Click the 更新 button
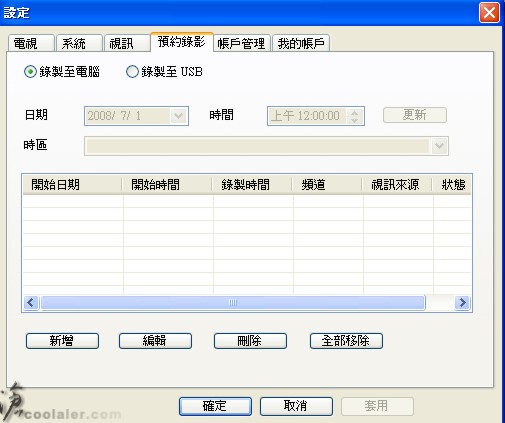The width and height of the screenshot is (505, 423). (415, 115)
